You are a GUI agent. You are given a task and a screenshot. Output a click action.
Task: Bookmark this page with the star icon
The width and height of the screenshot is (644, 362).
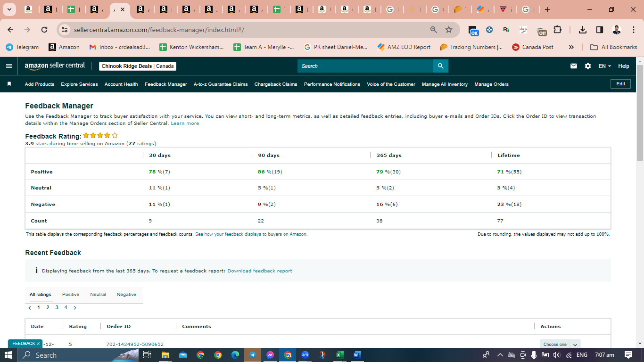(449, 30)
